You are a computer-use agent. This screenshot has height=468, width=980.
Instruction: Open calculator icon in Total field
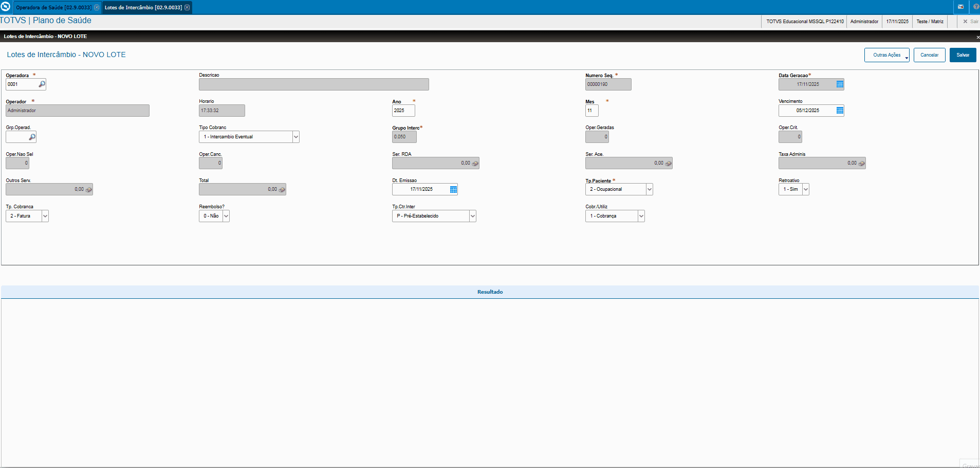coord(282,190)
